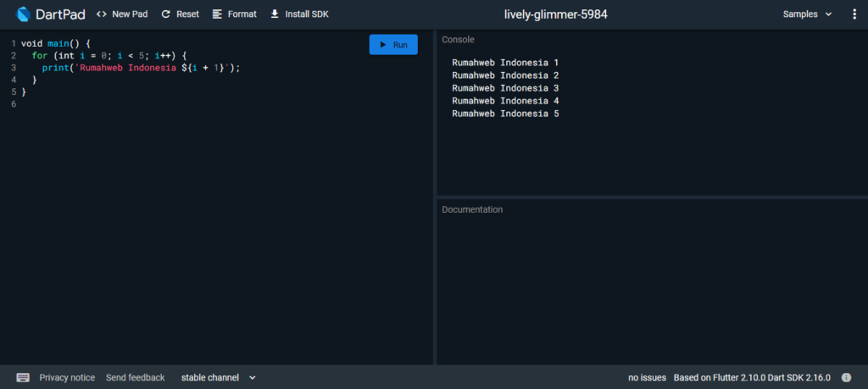Open the keyboard shortcuts icon

[x=23, y=377]
